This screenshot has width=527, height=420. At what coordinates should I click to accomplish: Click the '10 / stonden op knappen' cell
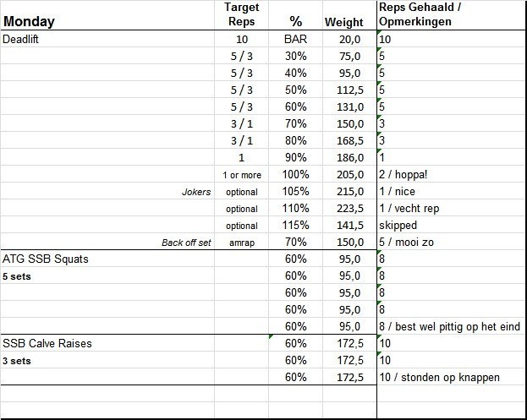point(440,377)
